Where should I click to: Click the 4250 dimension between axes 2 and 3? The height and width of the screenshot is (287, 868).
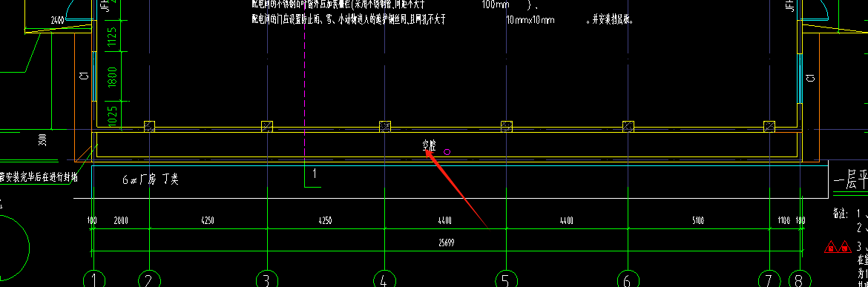208,220
